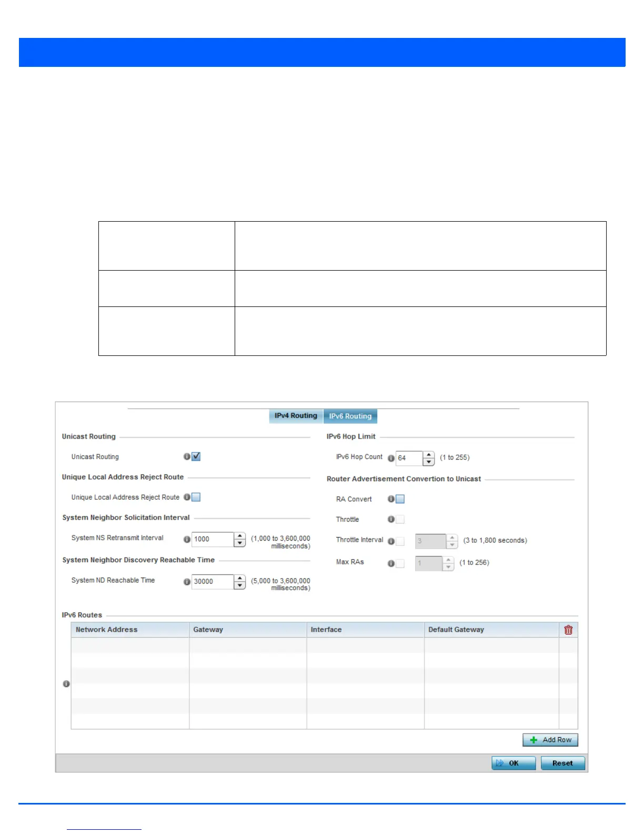Viewport: 644px width, 834px height.
Task: Click the Gateway column header
Action: click(248, 630)
